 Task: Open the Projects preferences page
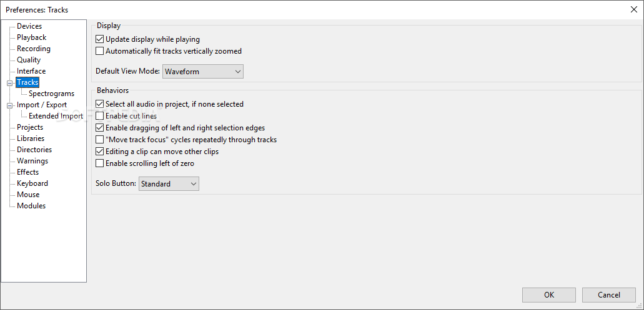click(30, 127)
